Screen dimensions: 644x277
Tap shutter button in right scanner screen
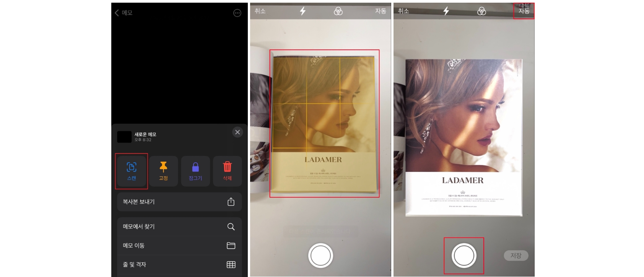(x=464, y=256)
